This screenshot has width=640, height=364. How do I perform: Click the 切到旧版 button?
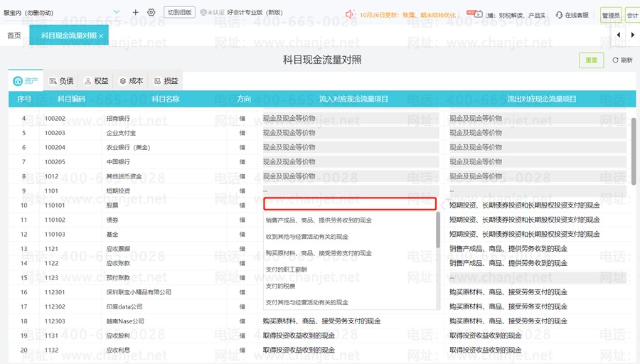point(179,13)
